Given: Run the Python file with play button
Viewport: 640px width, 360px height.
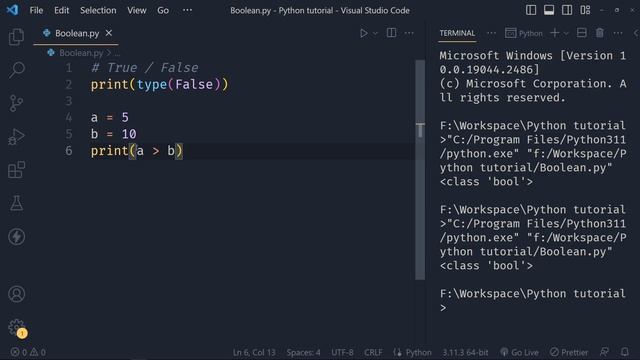Looking at the screenshot, I should [363, 33].
